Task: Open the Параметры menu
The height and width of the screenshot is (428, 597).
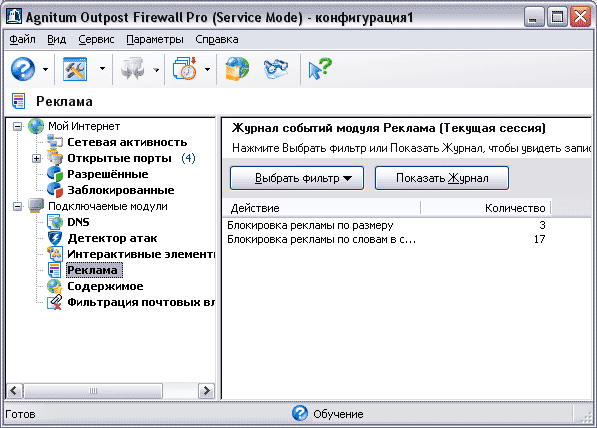Action: pyautogui.click(x=155, y=39)
